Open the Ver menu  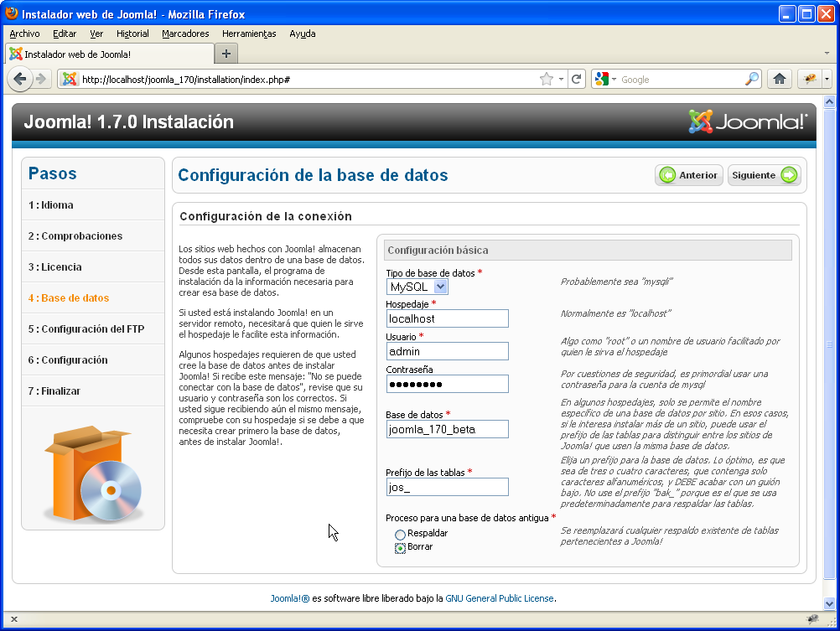pos(96,34)
